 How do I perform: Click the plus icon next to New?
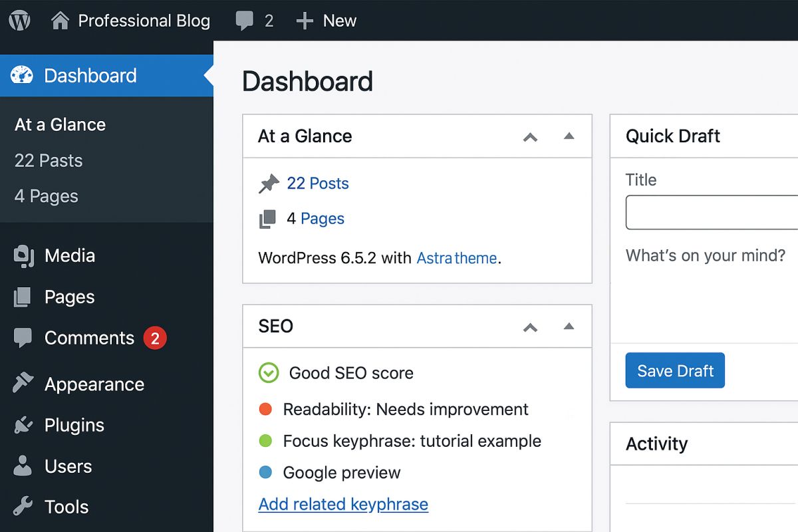pos(305,21)
